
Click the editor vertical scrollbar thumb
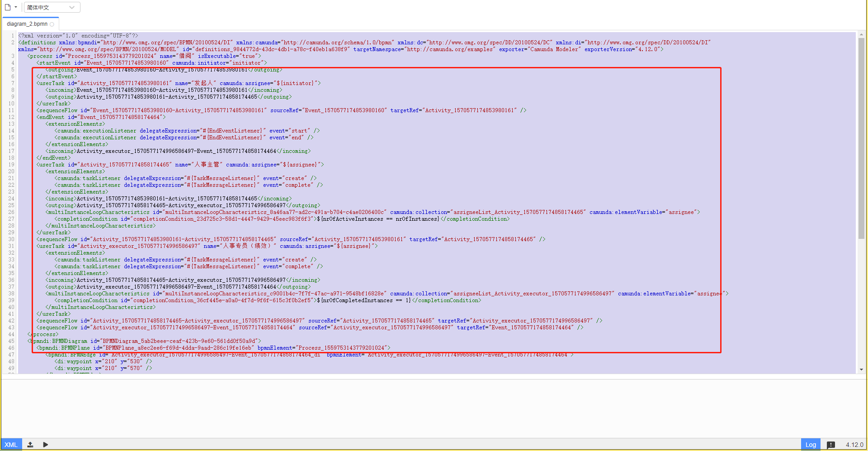861,138
